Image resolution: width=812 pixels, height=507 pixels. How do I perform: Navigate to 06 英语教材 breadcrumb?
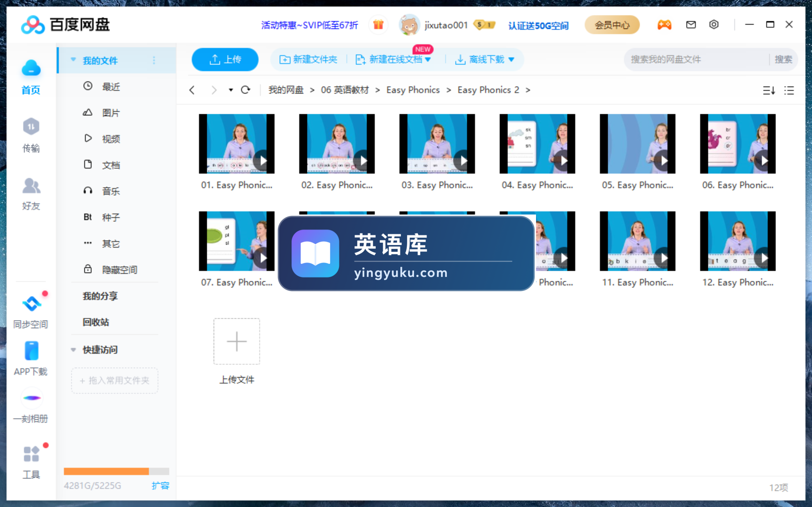[345, 90]
